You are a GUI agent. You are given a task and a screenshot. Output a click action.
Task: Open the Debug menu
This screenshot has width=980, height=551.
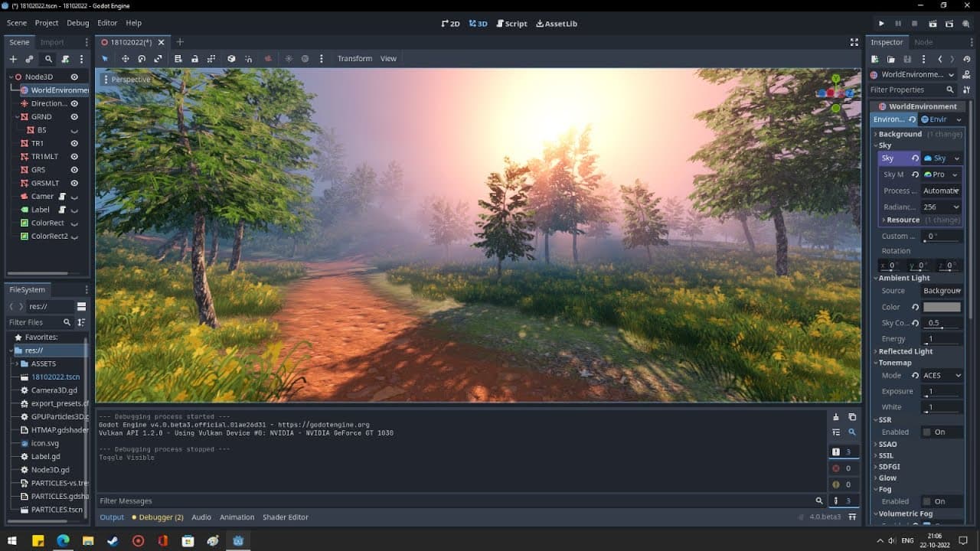pos(77,23)
